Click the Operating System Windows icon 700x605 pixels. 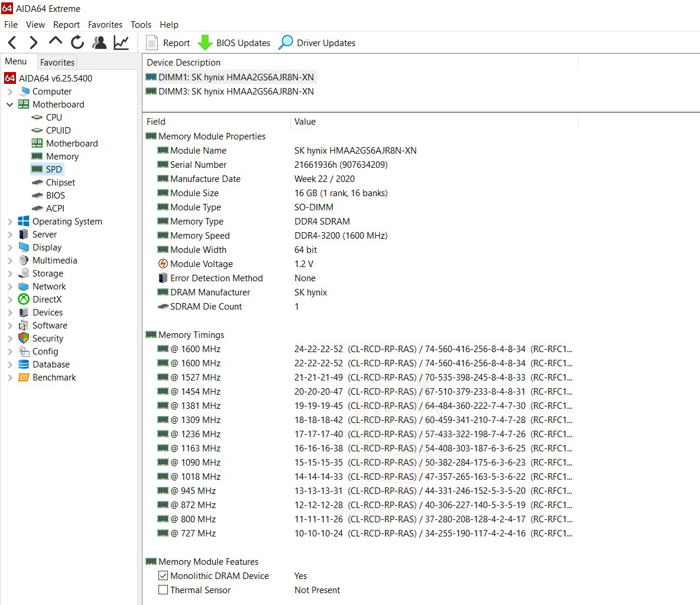point(24,222)
